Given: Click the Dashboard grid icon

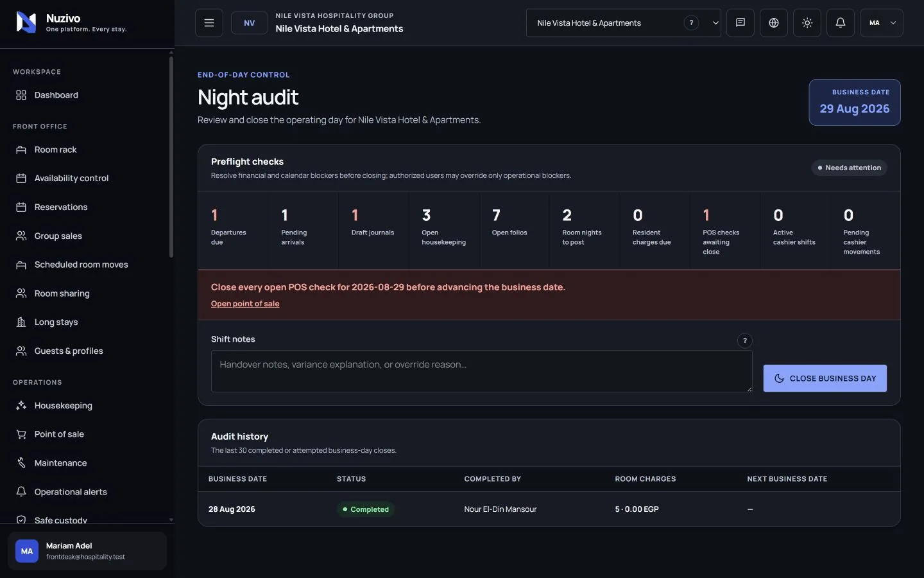Looking at the screenshot, I should [21, 95].
